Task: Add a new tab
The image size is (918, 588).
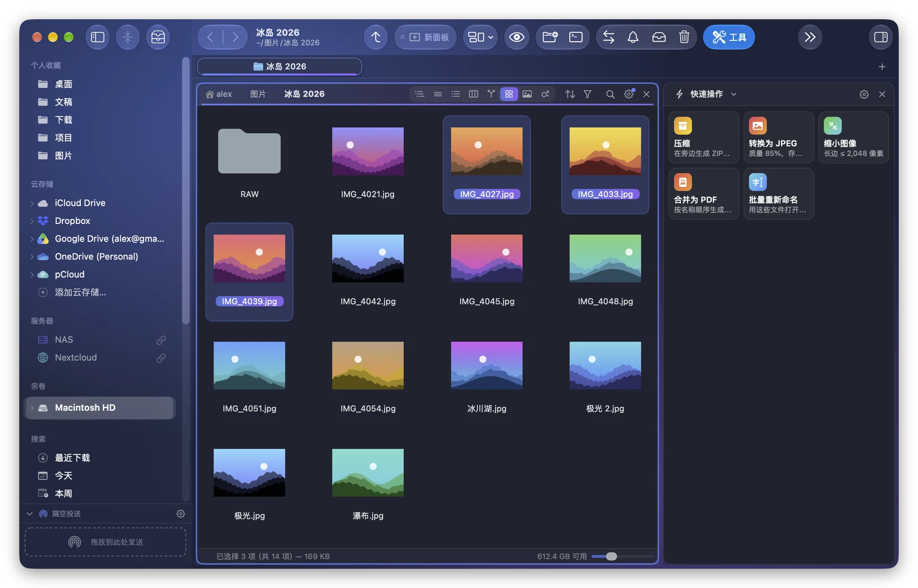Action: (x=882, y=67)
